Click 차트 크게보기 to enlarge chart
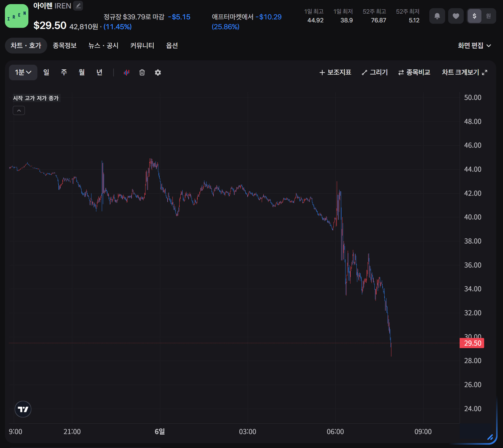 tap(465, 72)
